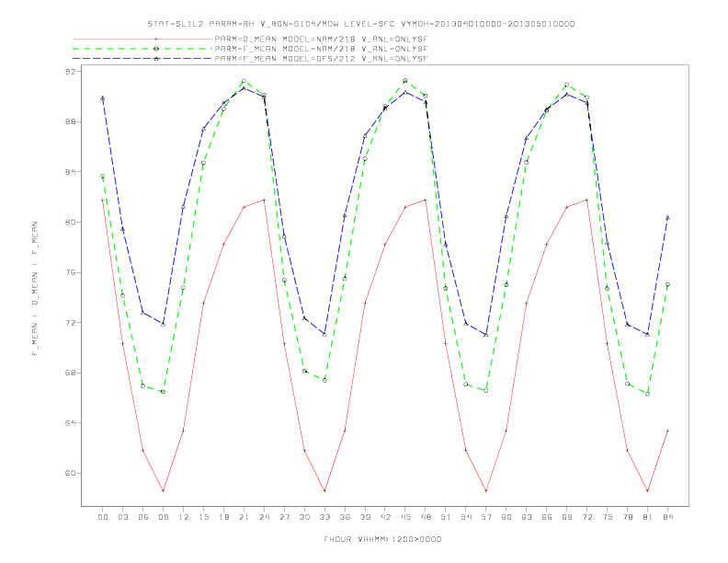Image resolution: width=728 pixels, height=563 pixels.
Task: Click x-axis forecast hour label 45
Action: click(x=405, y=517)
